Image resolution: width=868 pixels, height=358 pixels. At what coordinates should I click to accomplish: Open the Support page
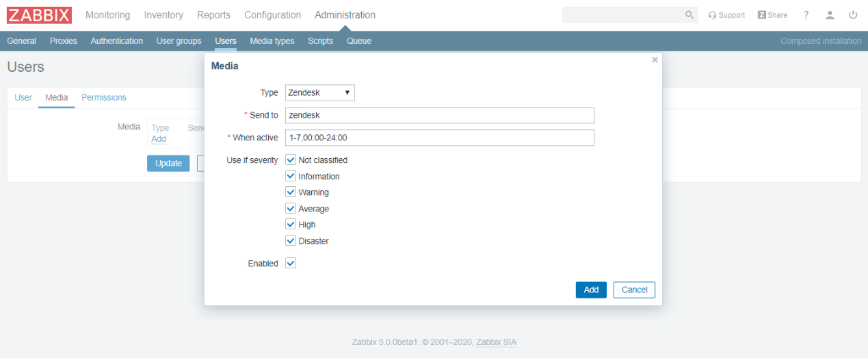click(726, 15)
